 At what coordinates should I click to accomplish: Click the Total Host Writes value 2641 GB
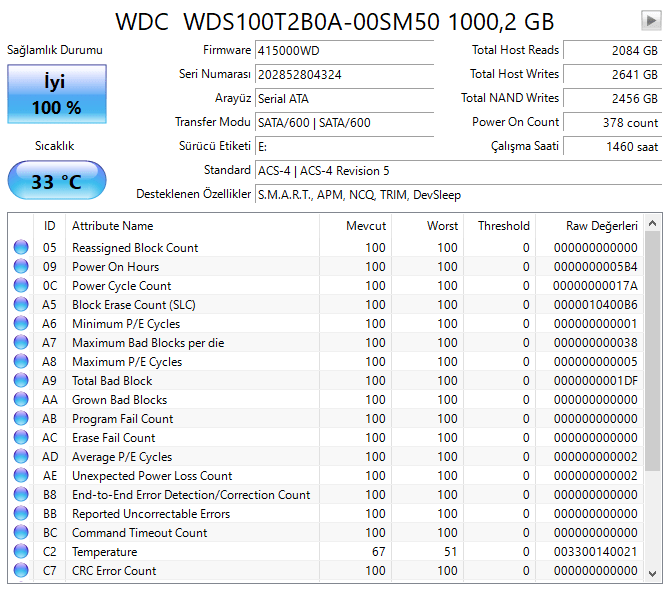tap(613, 75)
